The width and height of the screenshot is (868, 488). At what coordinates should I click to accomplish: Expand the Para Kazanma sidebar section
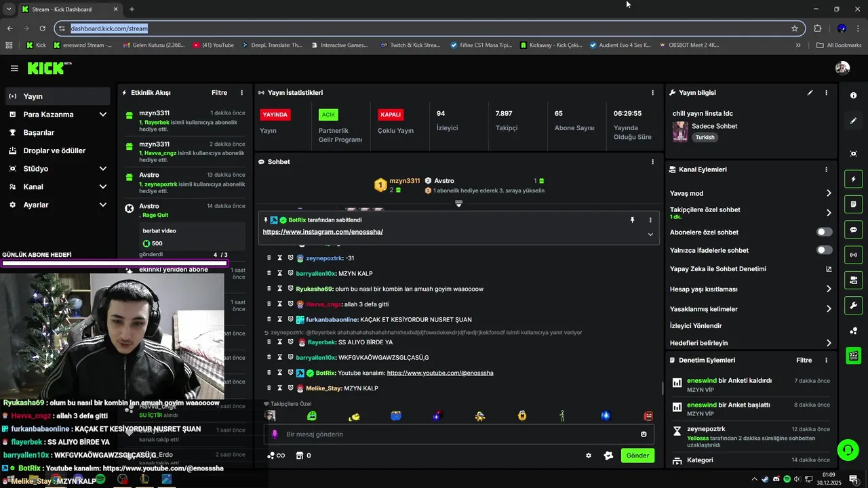[x=57, y=115]
